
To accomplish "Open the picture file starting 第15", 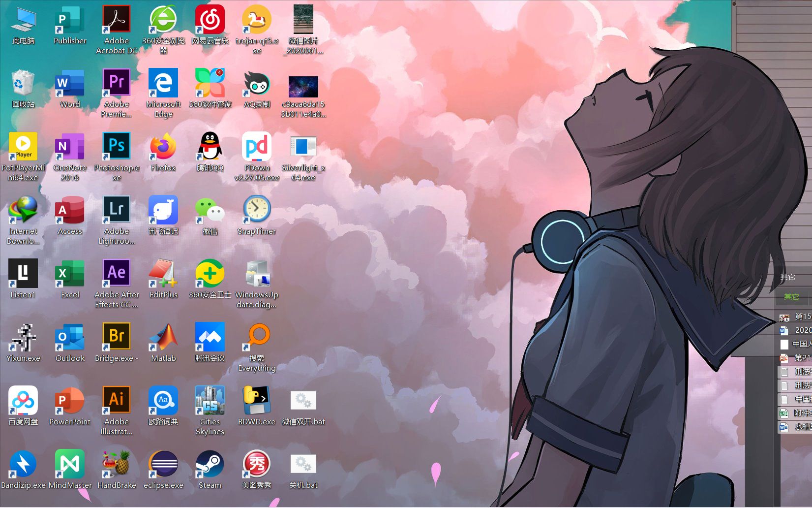I will coord(796,317).
